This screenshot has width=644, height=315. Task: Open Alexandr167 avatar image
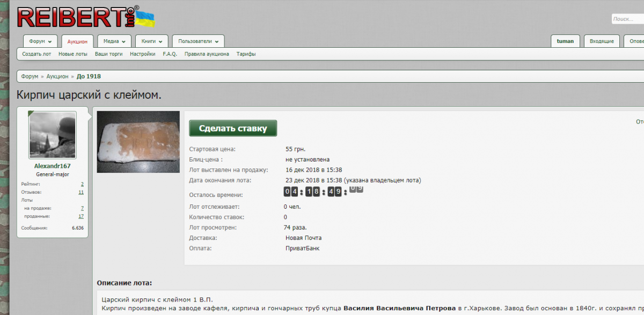click(52, 135)
